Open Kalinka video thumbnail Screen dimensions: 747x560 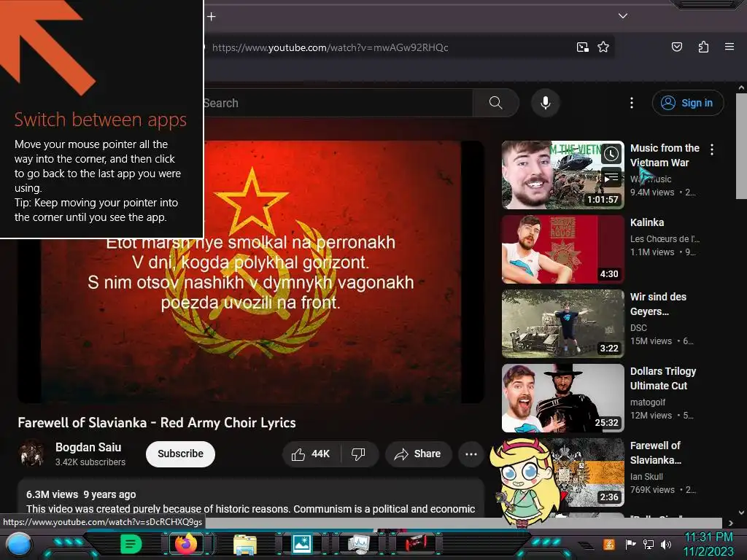tap(562, 249)
